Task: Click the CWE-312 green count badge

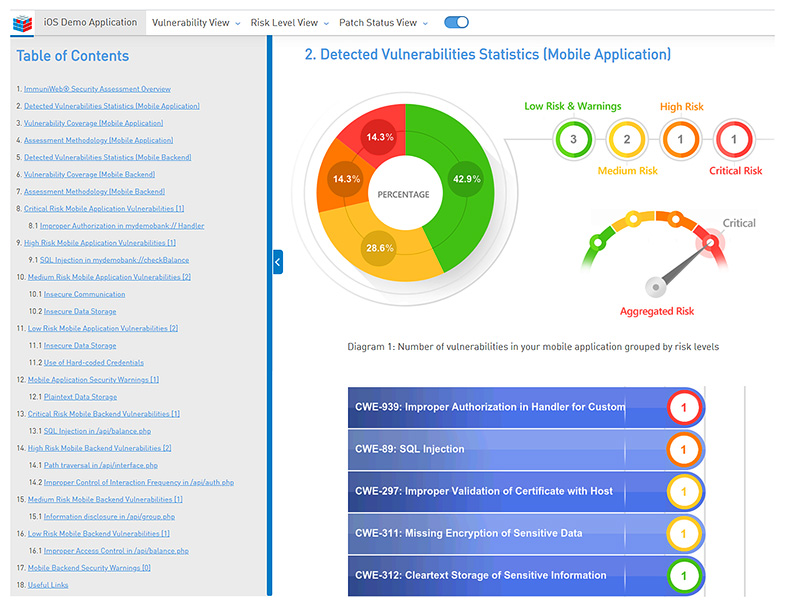Action: click(684, 576)
